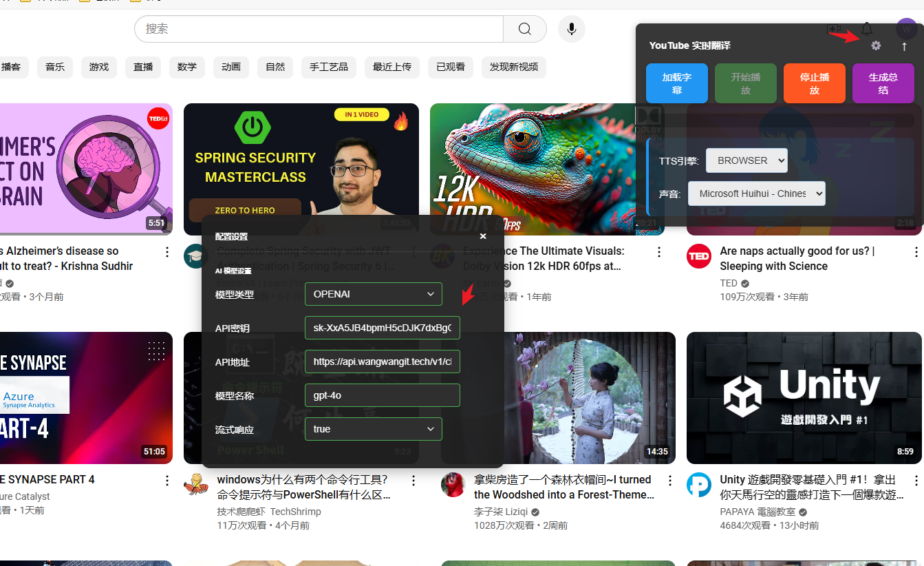This screenshot has height=566, width=924.
Task: Click the TED channel avatar
Action: (699, 256)
